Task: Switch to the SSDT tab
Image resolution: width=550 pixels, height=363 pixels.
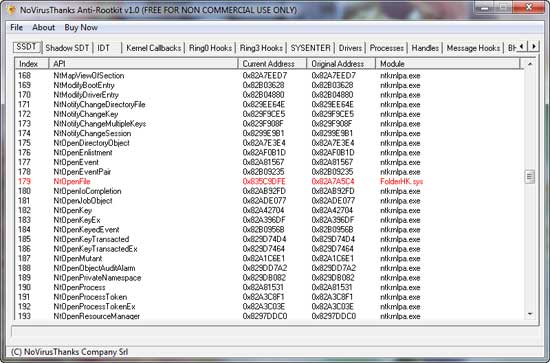Action: pyautogui.click(x=27, y=47)
